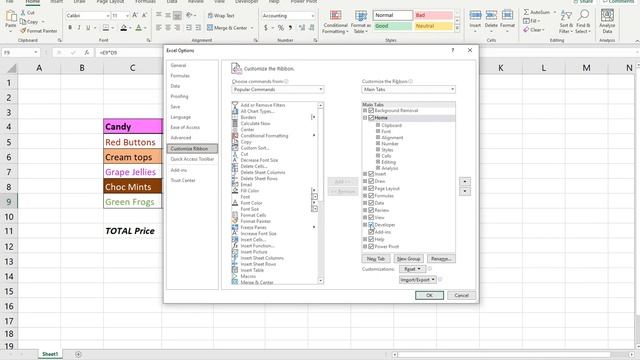Apply the Neutral cell style swatch
The height and width of the screenshot is (360, 640).
click(x=433, y=26)
